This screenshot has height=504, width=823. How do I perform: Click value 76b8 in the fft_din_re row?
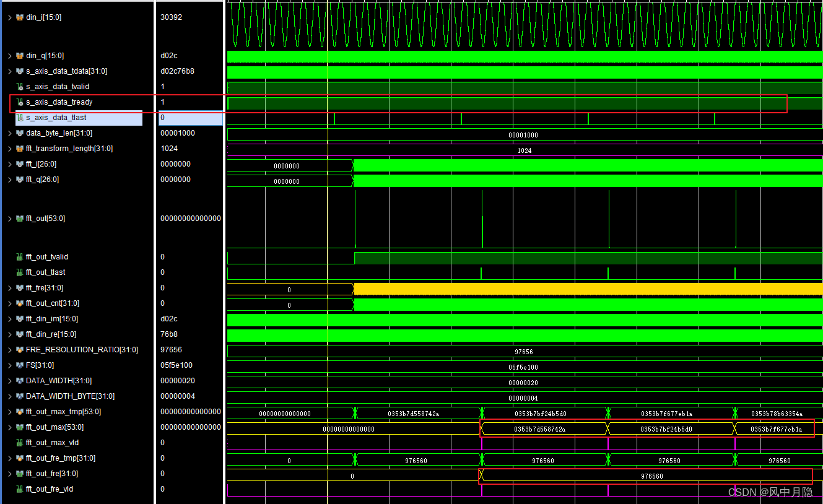point(169,334)
